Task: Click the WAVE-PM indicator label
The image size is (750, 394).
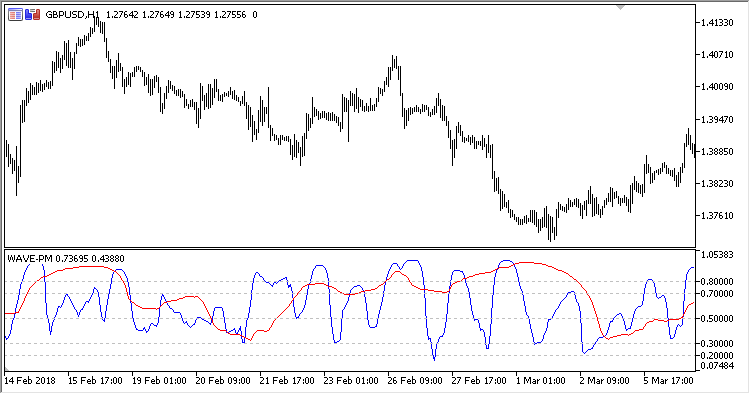Action: pos(30,259)
